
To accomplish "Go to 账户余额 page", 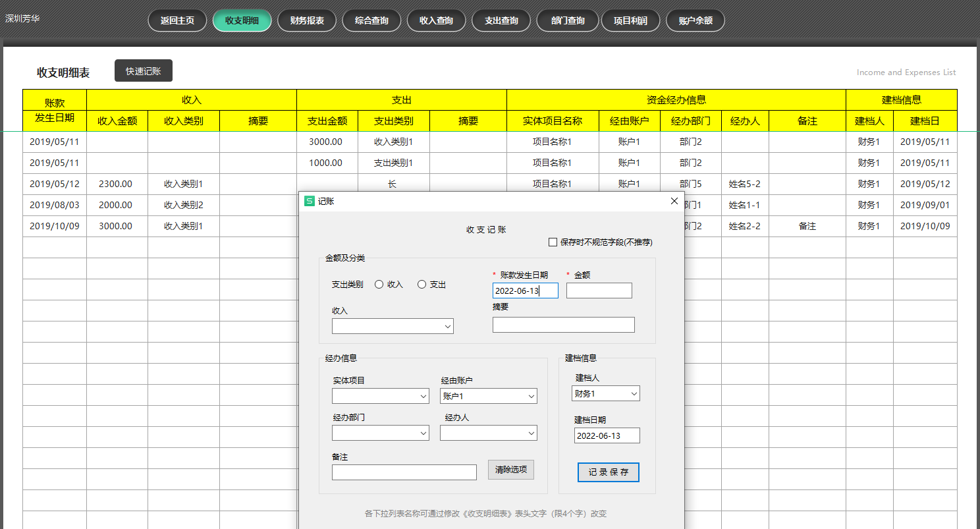I will click(695, 20).
